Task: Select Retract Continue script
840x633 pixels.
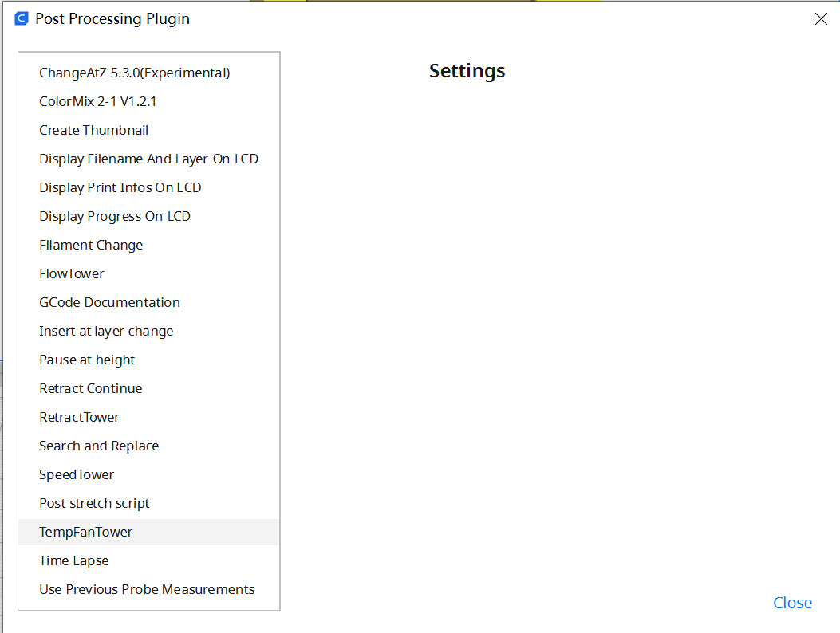Action: point(149,388)
